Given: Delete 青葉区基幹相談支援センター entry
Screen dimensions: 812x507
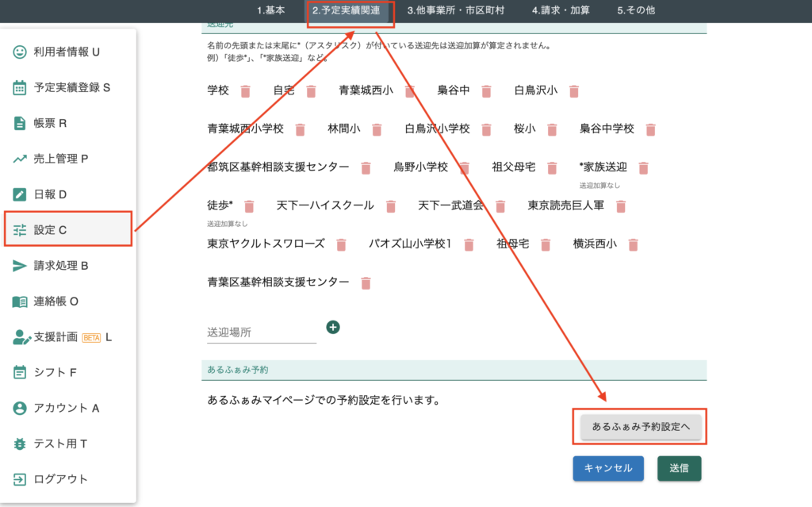Looking at the screenshot, I should [366, 282].
